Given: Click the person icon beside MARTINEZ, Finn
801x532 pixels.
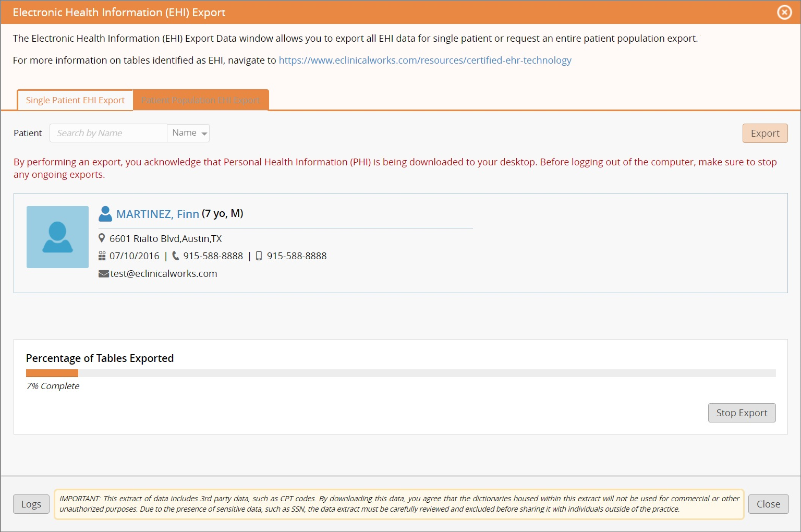Looking at the screenshot, I should click(x=105, y=213).
